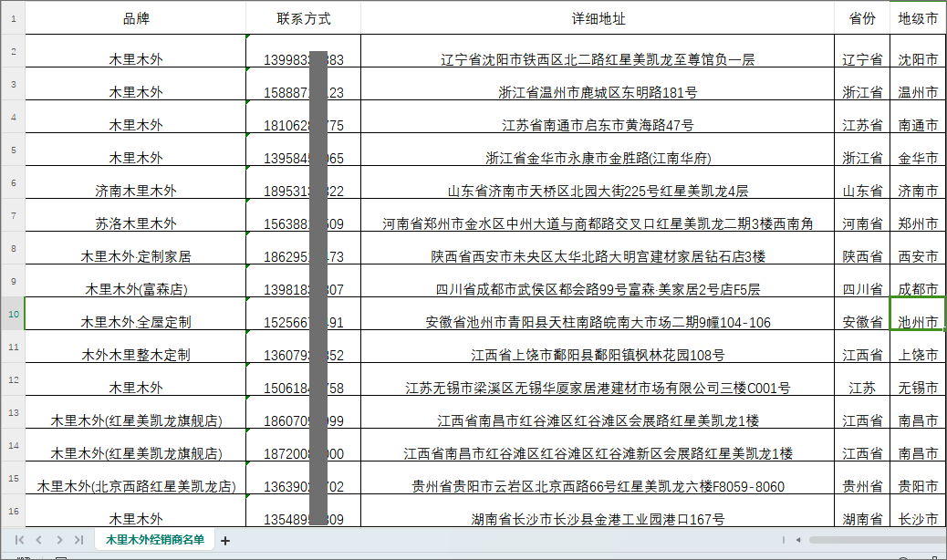Select city cell 长沙市
Screen dimensions: 947x560
(x=918, y=511)
